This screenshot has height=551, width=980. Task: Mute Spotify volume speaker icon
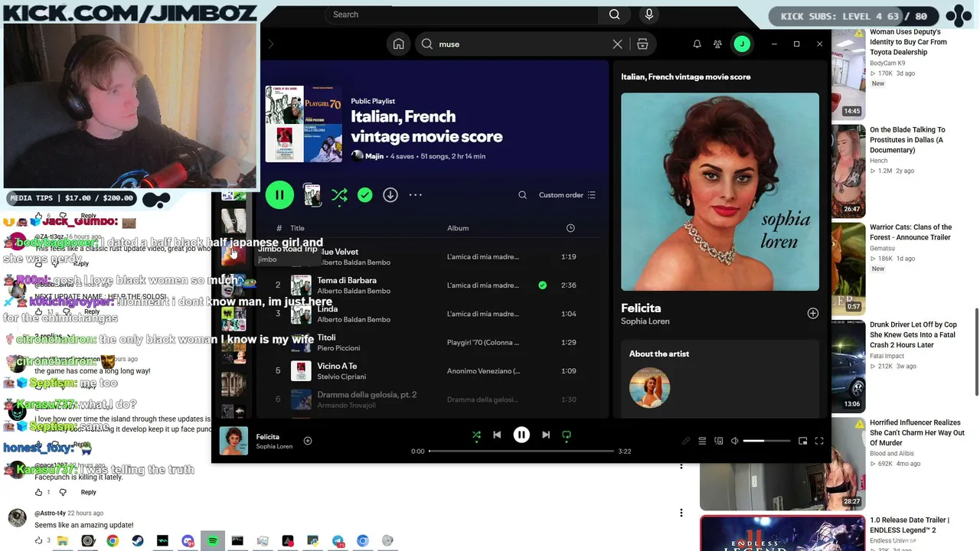coord(735,441)
